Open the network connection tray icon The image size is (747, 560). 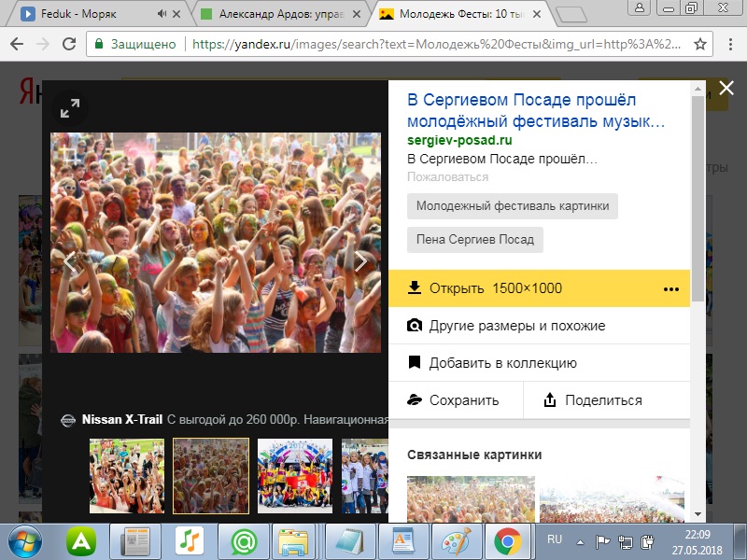[x=625, y=542]
